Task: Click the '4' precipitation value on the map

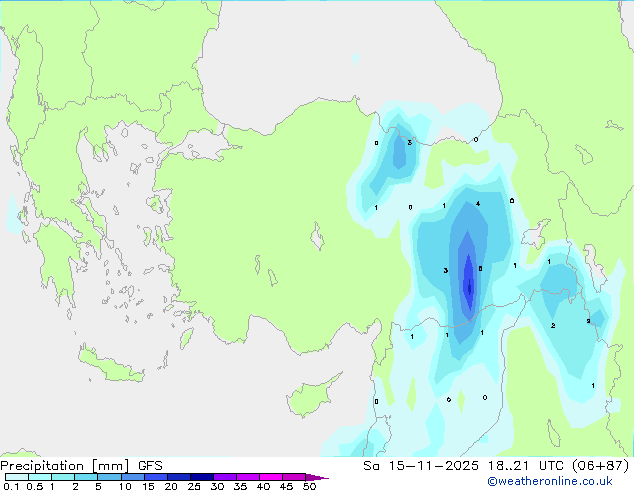Action: 478,203
